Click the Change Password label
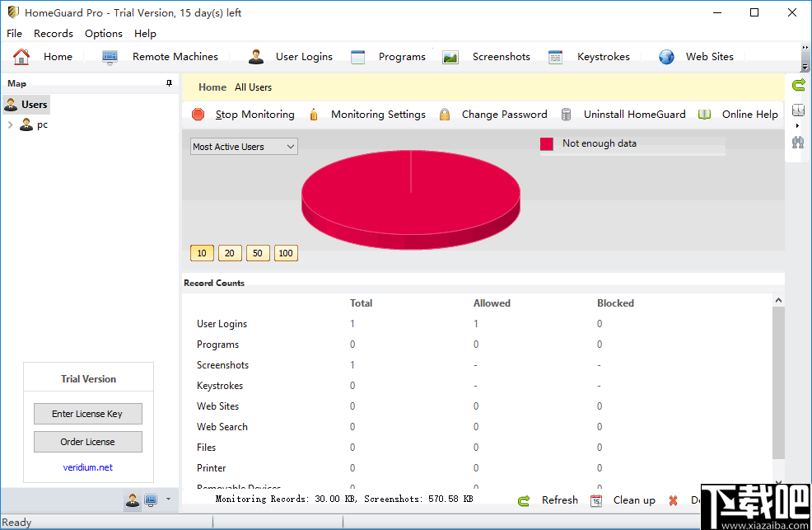Image resolution: width=812 pixels, height=530 pixels. click(504, 115)
